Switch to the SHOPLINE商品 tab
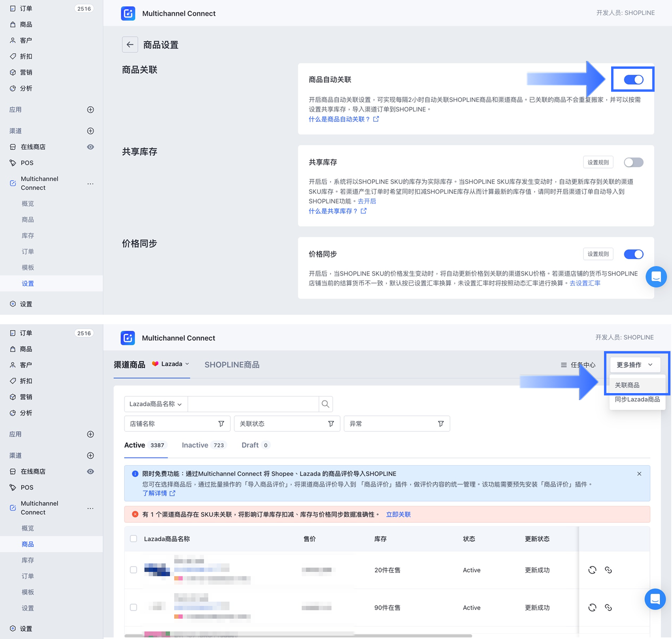This screenshot has width=672, height=639. pos(232,365)
